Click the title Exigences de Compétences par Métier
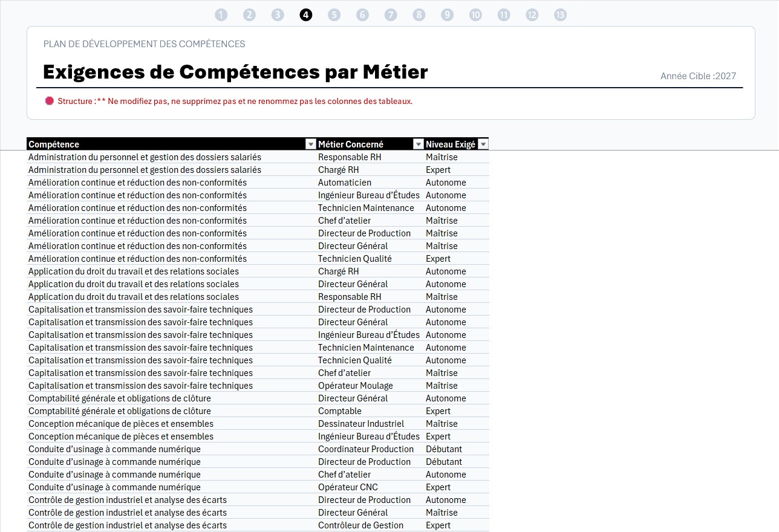The image size is (779, 532). (x=235, y=72)
